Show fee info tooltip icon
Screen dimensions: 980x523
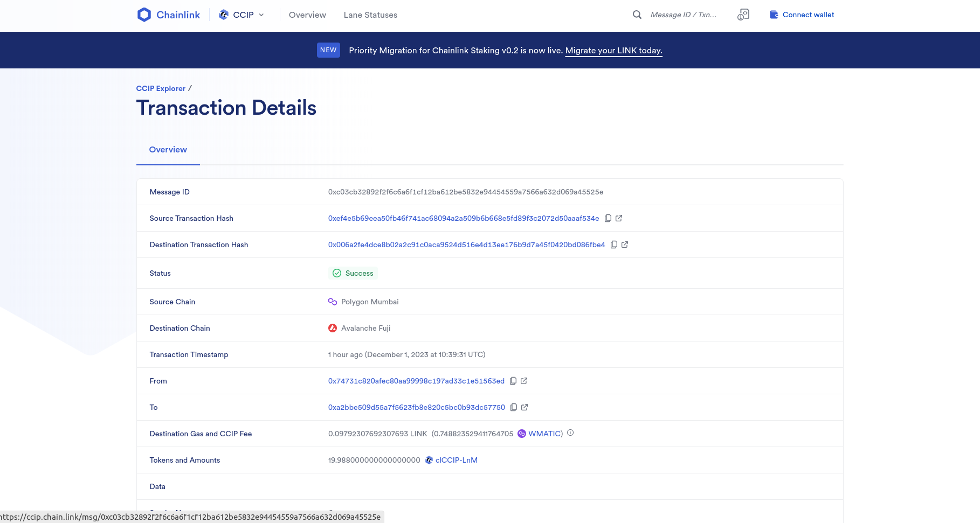point(570,433)
